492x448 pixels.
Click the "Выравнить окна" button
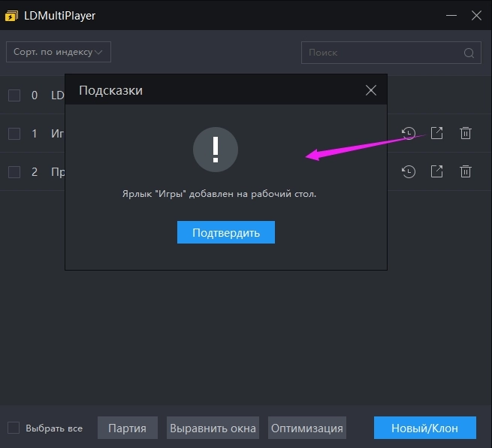pyautogui.click(x=213, y=428)
